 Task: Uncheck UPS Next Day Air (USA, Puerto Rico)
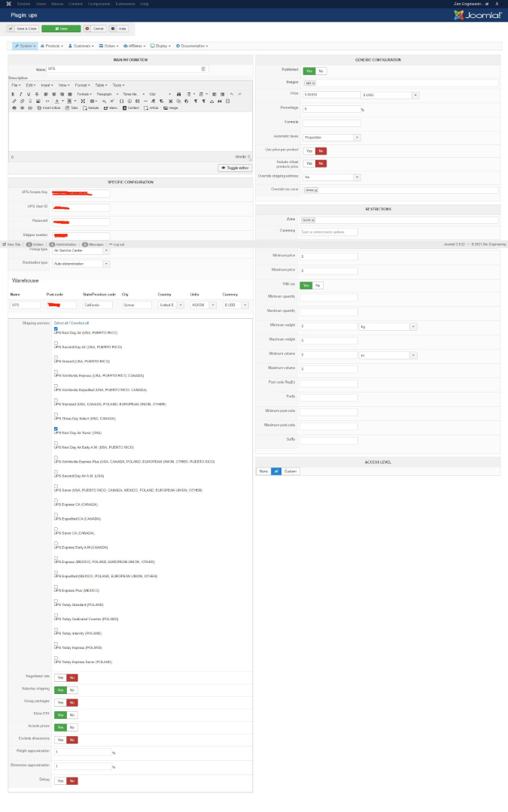tap(56, 329)
